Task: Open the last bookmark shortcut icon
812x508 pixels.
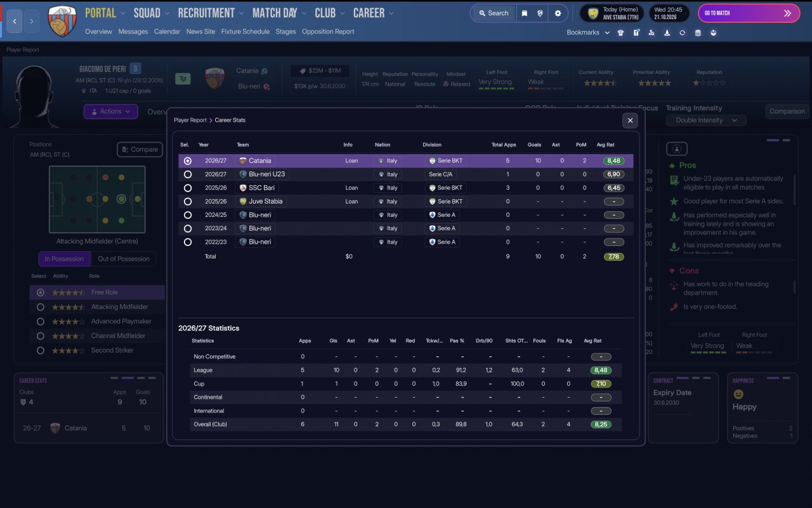Action: (x=714, y=32)
